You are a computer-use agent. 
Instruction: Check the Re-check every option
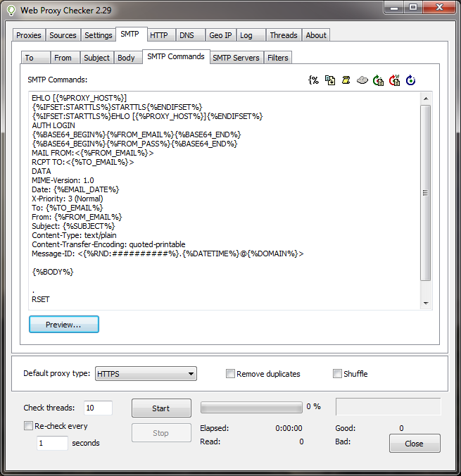point(29,426)
